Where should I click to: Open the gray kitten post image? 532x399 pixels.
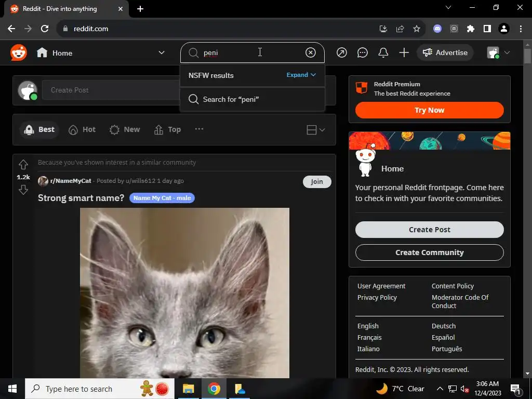coord(184,293)
